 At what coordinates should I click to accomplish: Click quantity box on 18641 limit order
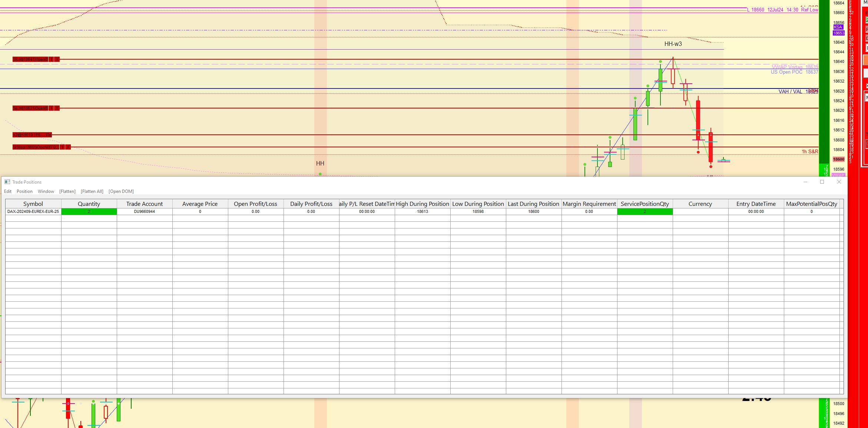tap(51, 59)
